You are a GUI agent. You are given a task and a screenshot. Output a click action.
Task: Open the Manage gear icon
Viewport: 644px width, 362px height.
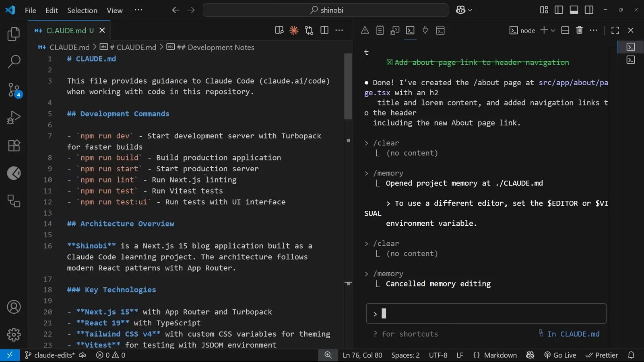pos(14,334)
